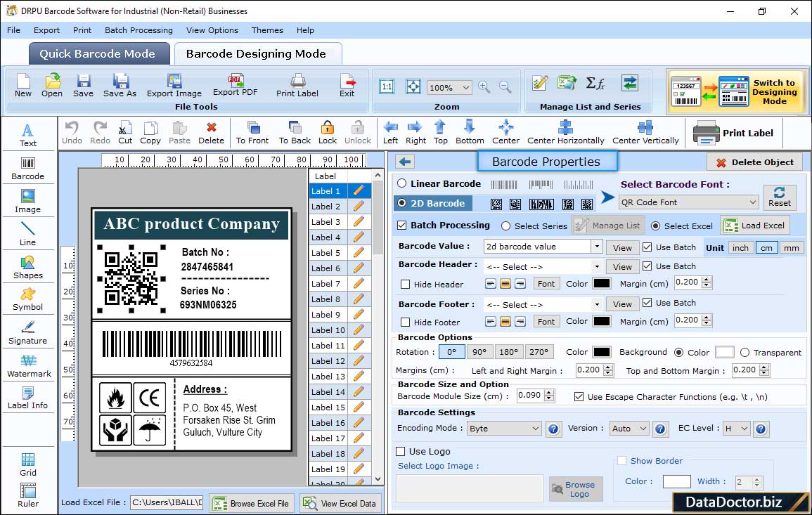Toggle the Batch Processing checkbox
Viewport: 812px width, 515px height.
coord(402,225)
